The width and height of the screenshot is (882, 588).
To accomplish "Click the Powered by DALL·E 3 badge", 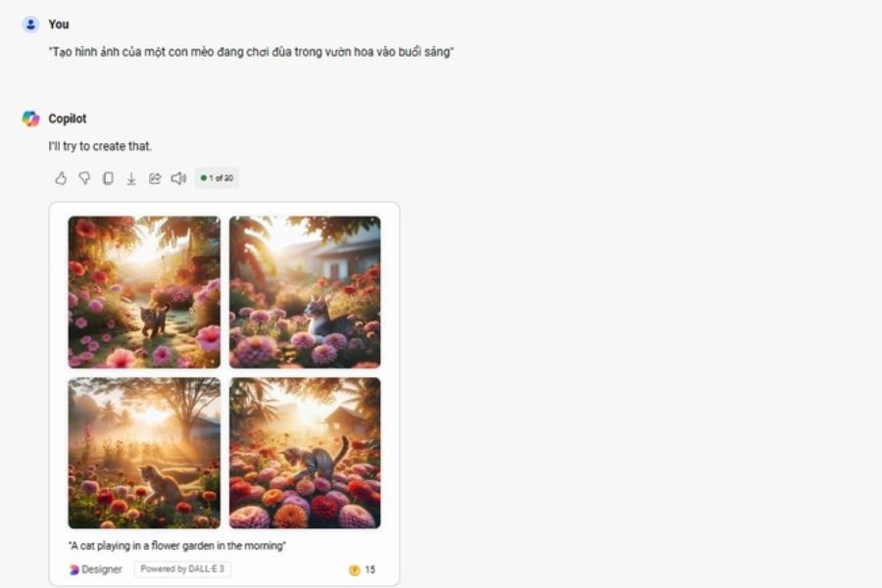I will pyautogui.click(x=182, y=568).
